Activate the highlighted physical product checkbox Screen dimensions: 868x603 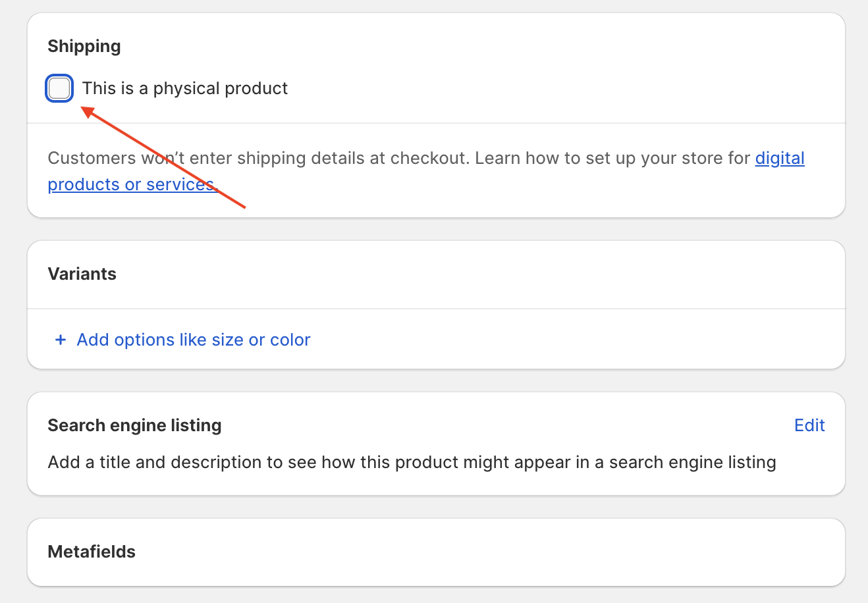[x=59, y=88]
